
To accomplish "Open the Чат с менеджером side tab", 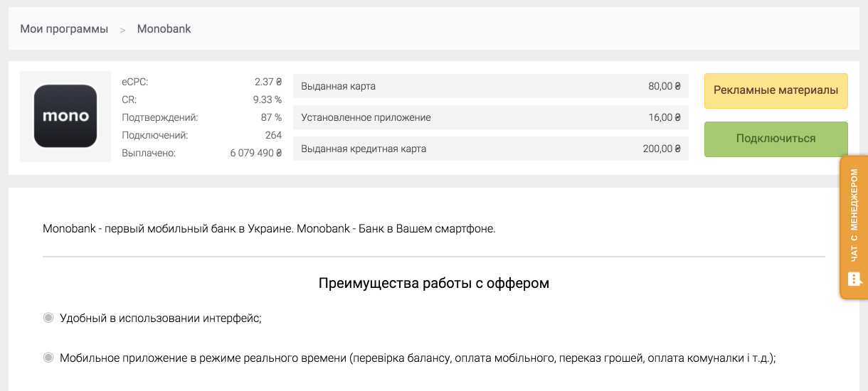I will (854, 227).
